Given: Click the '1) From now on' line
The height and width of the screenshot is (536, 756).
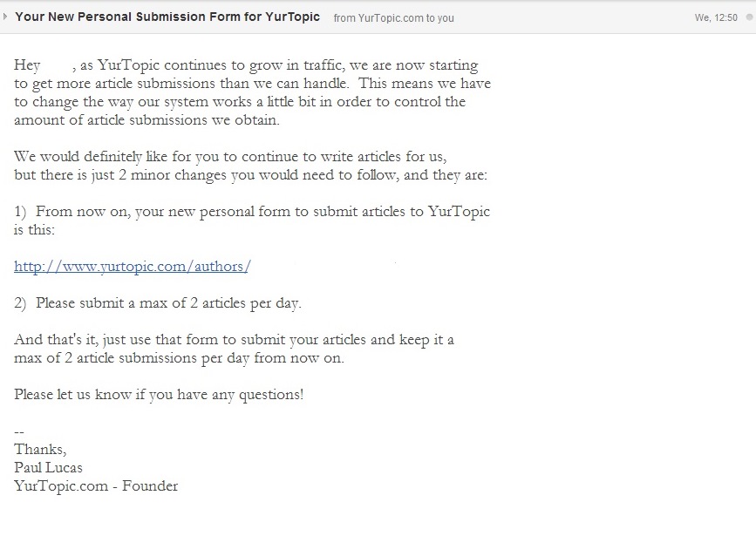Looking at the screenshot, I should (x=252, y=212).
